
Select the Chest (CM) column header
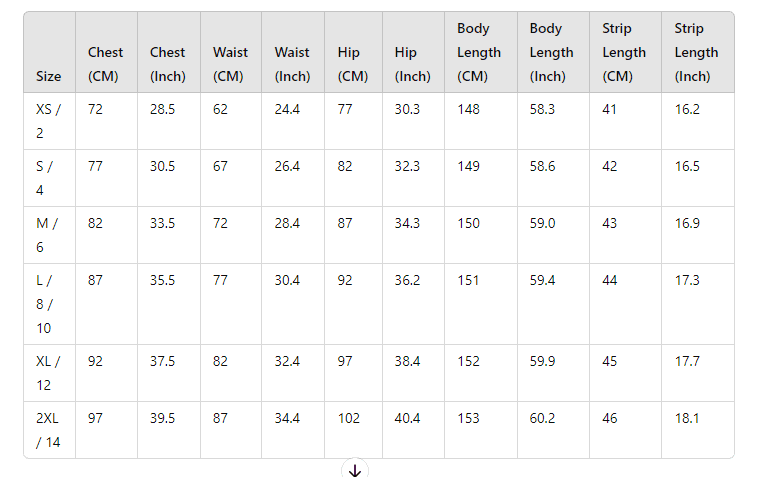point(106,64)
